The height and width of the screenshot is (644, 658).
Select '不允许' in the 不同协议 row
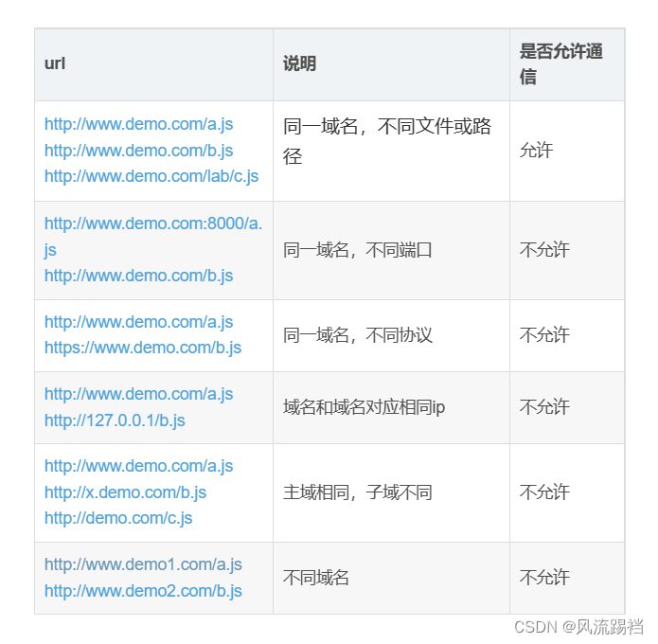544,335
